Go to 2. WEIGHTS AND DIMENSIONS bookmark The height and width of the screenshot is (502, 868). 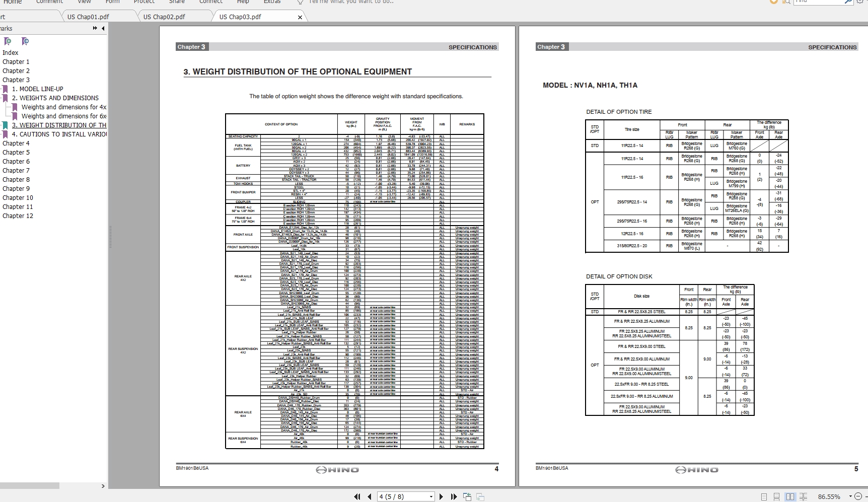tap(55, 98)
